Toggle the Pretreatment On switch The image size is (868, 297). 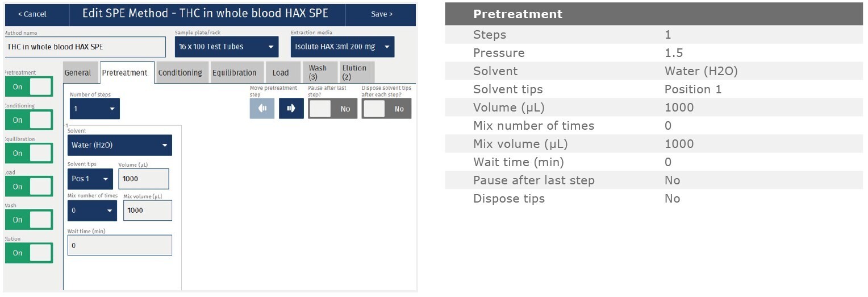click(x=28, y=87)
